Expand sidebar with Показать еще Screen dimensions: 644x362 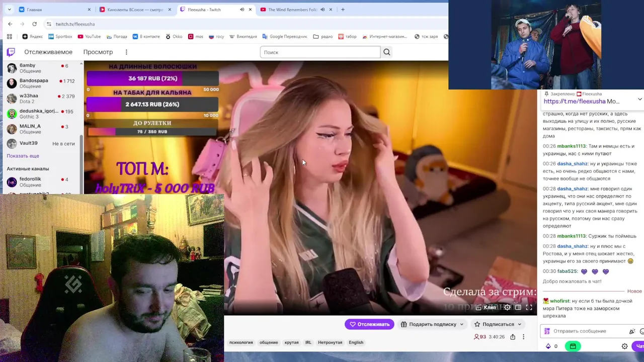(23, 156)
